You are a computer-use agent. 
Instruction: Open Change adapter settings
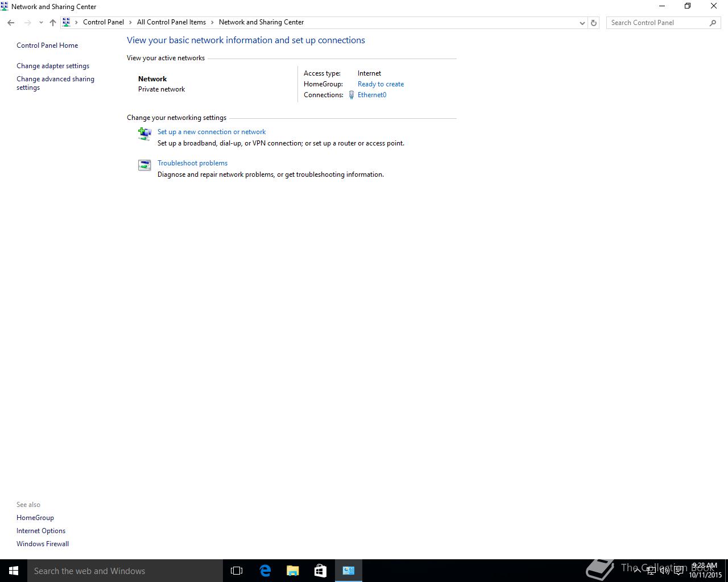(53, 66)
